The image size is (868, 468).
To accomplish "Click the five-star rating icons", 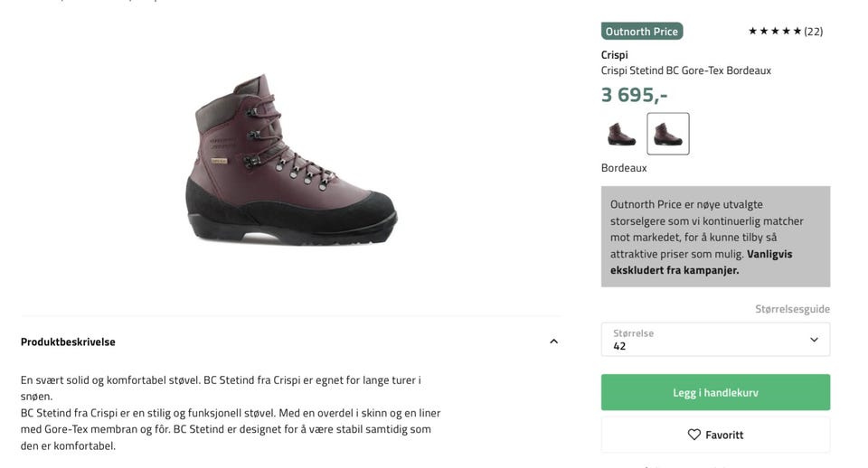I will tap(775, 31).
